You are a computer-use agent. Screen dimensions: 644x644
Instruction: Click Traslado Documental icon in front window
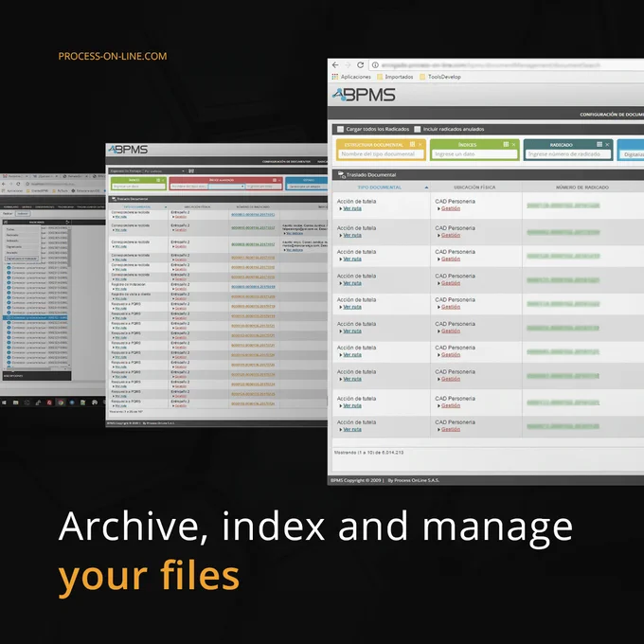(341, 175)
